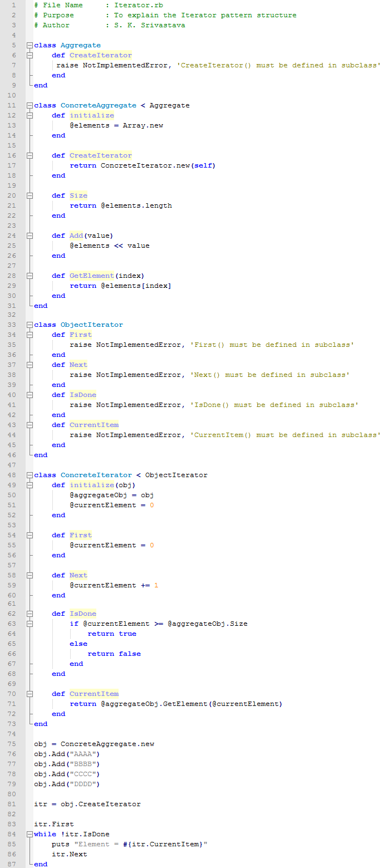Click 'To explain the Iterator pattern structure' comment
Viewport: 383px width, 868px height.
tap(205, 15)
